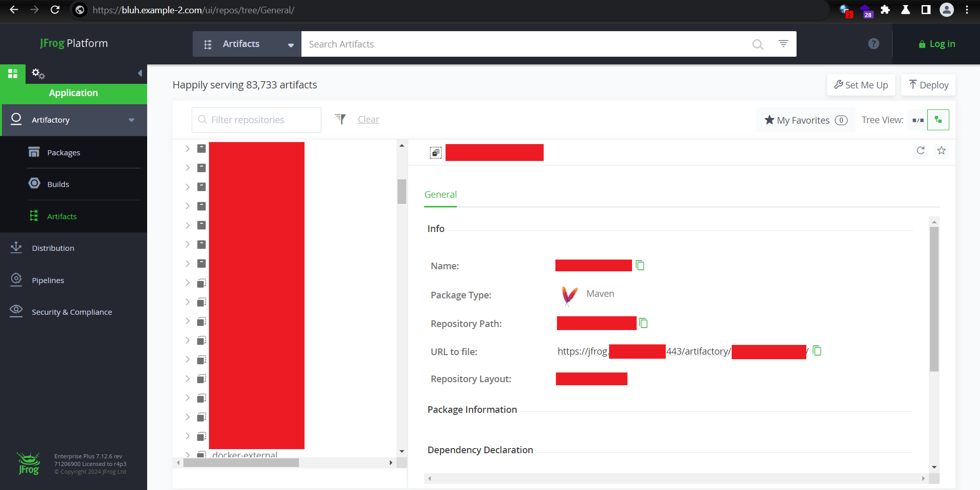This screenshot has width=980, height=490.
Task: Switch to flat list tree view
Action: pyautogui.click(x=918, y=120)
